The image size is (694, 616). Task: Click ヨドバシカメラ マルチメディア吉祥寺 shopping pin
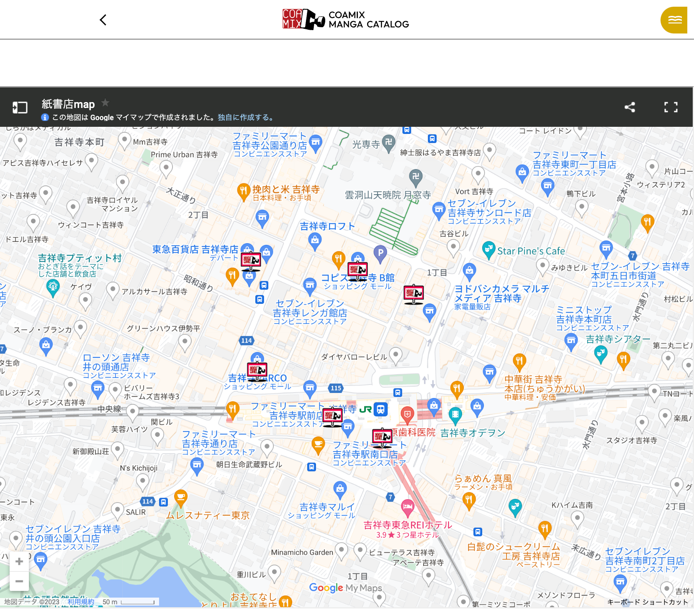(469, 272)
